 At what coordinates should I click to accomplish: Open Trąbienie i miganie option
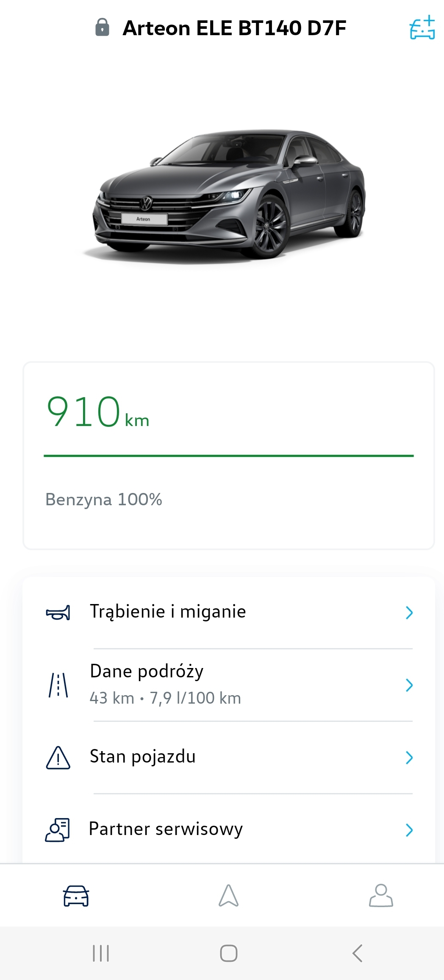point(168,612)
